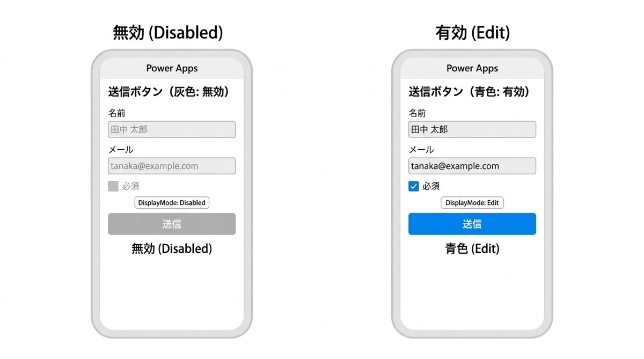Click the gray disabled 送信 button
The width and height of the screenshot is (644, 359).
click(x=172, y=224)
